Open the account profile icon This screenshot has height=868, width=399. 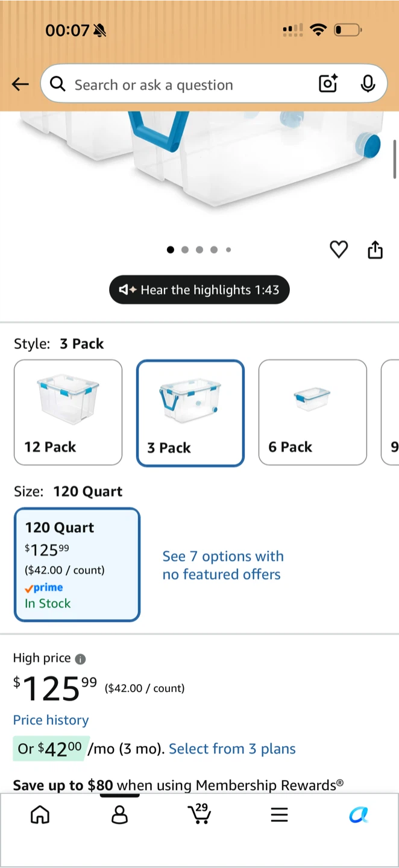point(120,815)
